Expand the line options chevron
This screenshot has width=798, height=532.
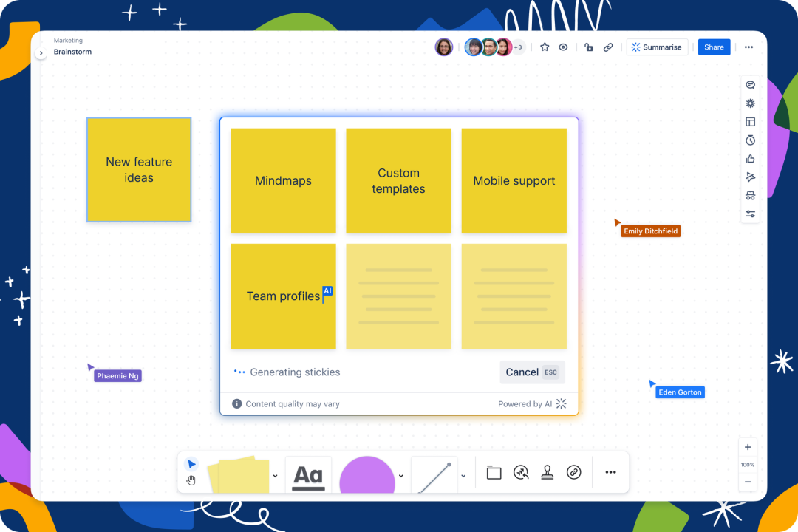pos(463,476)
